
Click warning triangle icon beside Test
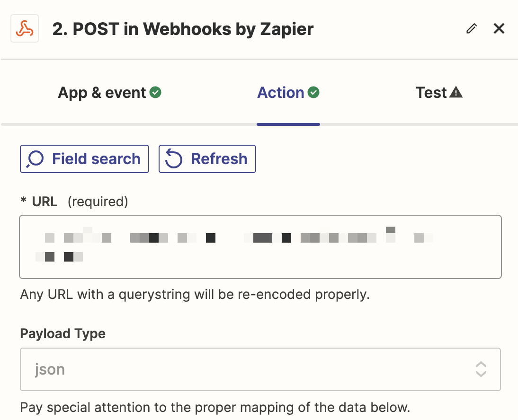pyautogui.click(x=456, y=92)
